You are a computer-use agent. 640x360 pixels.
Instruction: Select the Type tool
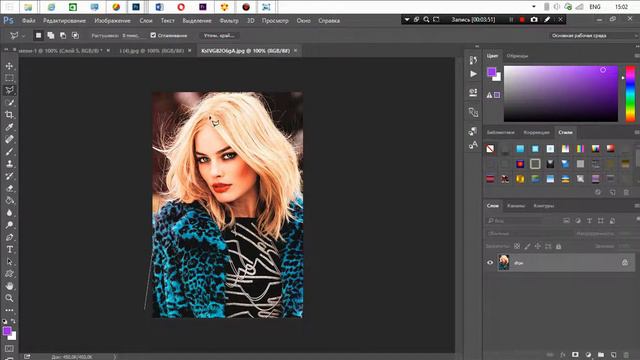coord(9,249)
